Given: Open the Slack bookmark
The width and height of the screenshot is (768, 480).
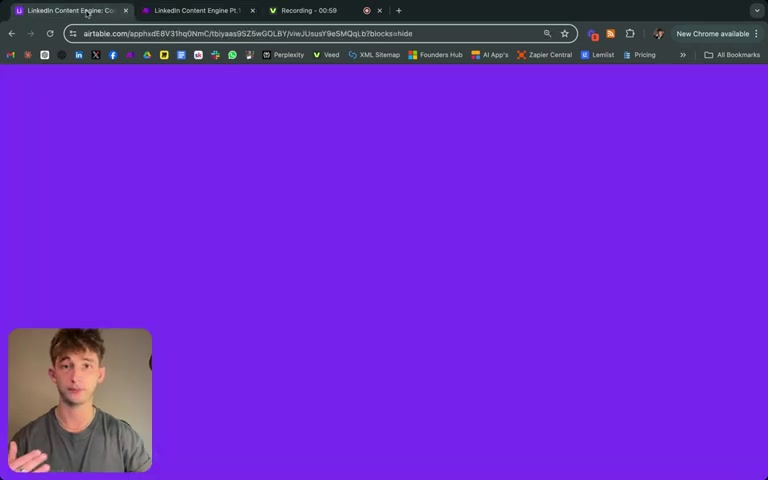Looking at the screenshot, I should (x=216, y=55).
